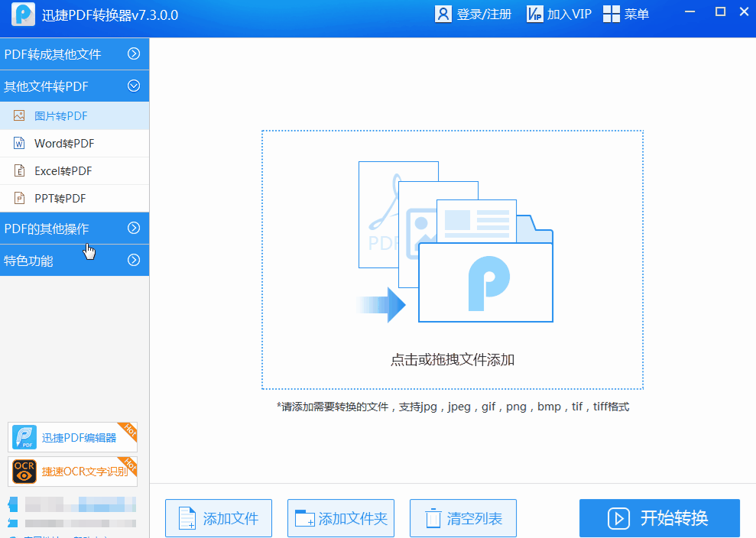Choose Word转PDF conversion

click(x=75, y=143)
